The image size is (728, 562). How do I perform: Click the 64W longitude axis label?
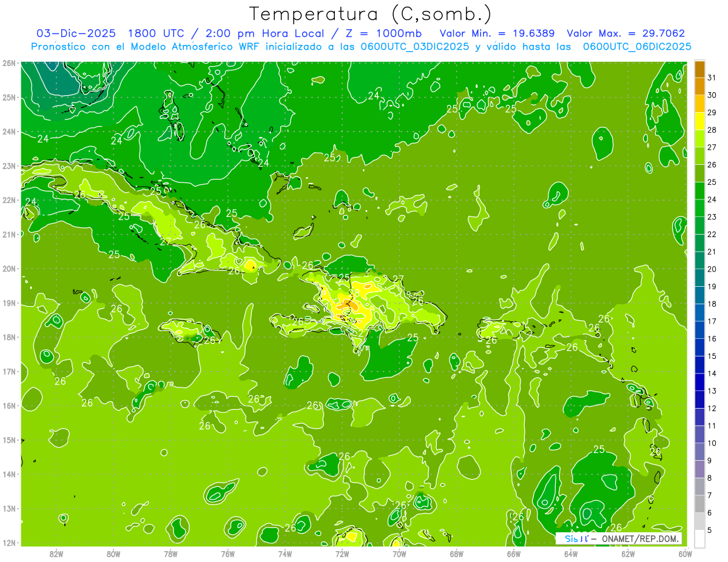coord(571,553)
